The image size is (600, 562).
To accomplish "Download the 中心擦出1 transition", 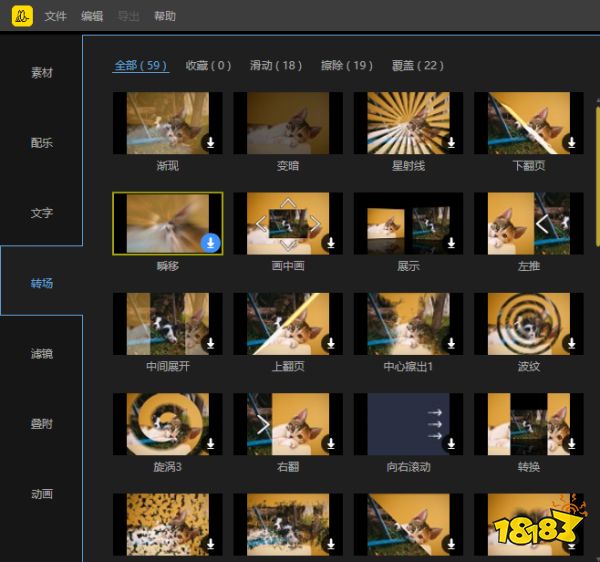I will pos(451,343).
